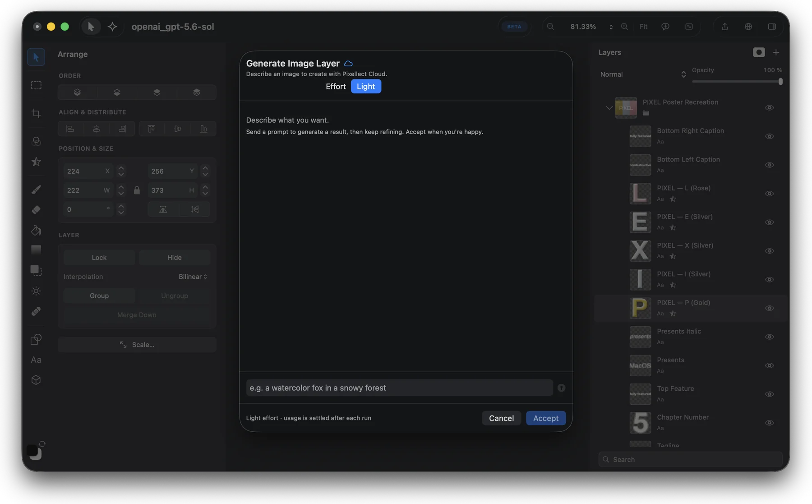Image resolution: width=812 pixels, height=504 pixels.
Task: Collapse the PIXEL Poster Recreation group
Action: coord(609,108)
